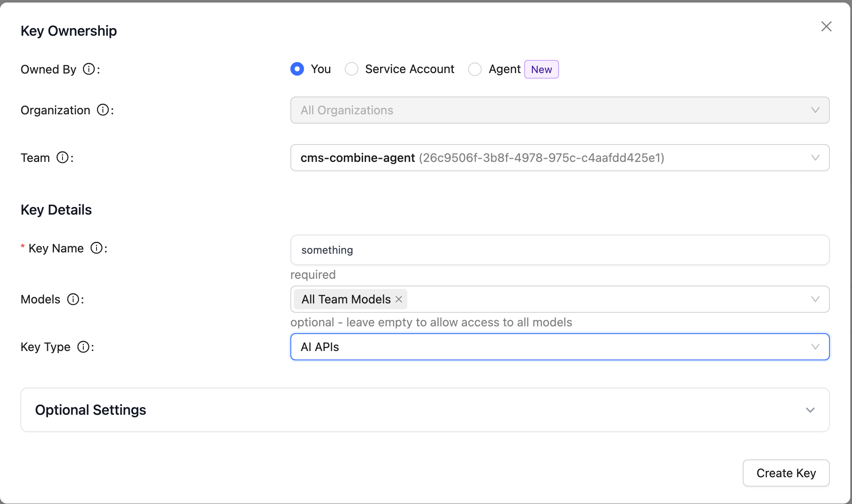Click the Team info icon

[x=62, y=157]
